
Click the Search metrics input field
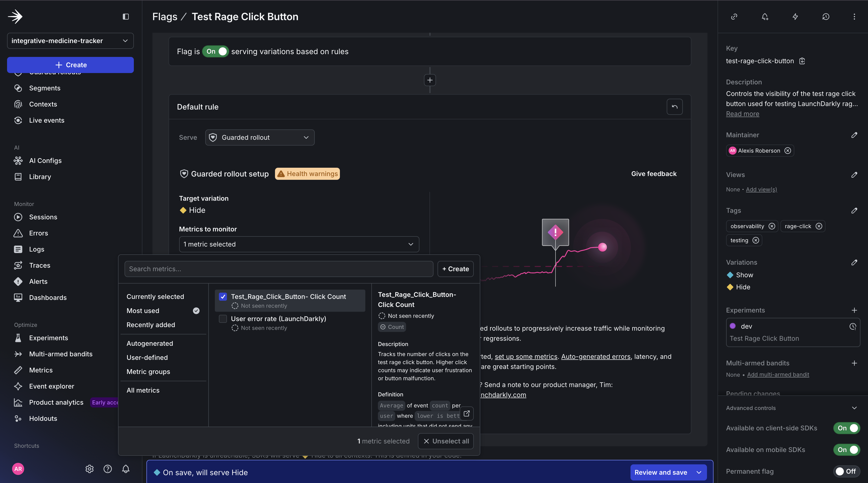278,269
